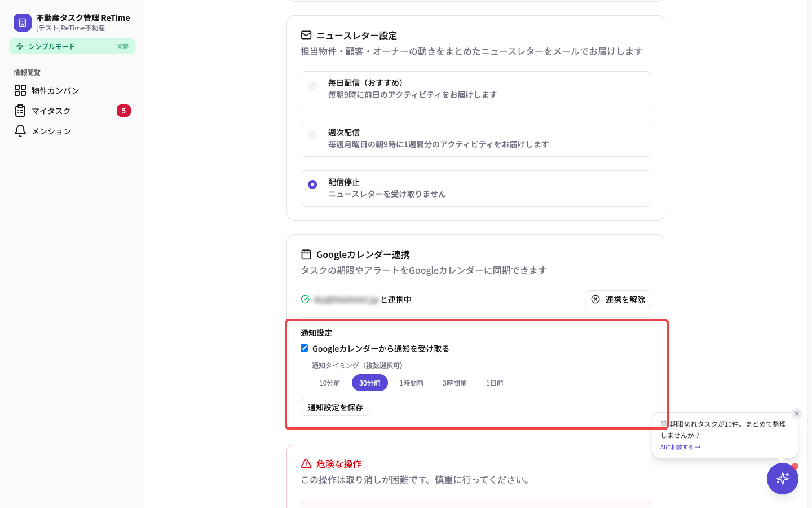The image size is (812, 508).
Task: Select 配信停止 radio option
Action: (x=312, y=185)
